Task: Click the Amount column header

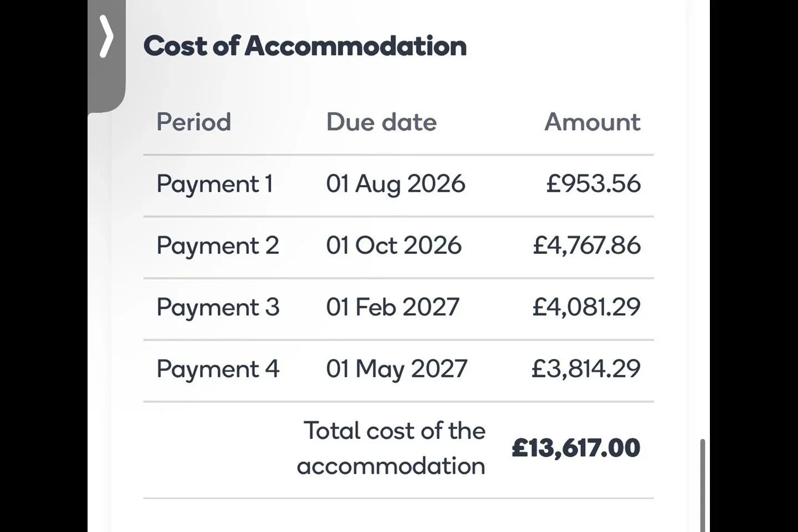Action: click(x=592, y=122)
